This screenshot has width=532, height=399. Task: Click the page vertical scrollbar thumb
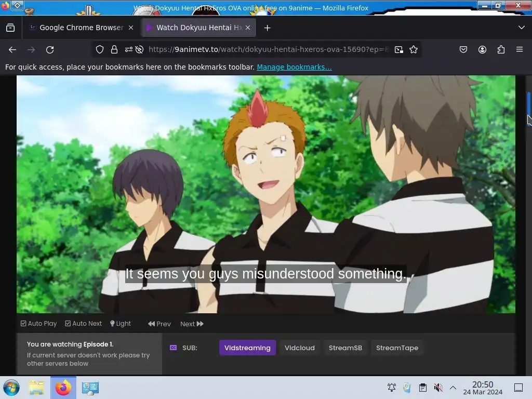[x=528, y=109]
